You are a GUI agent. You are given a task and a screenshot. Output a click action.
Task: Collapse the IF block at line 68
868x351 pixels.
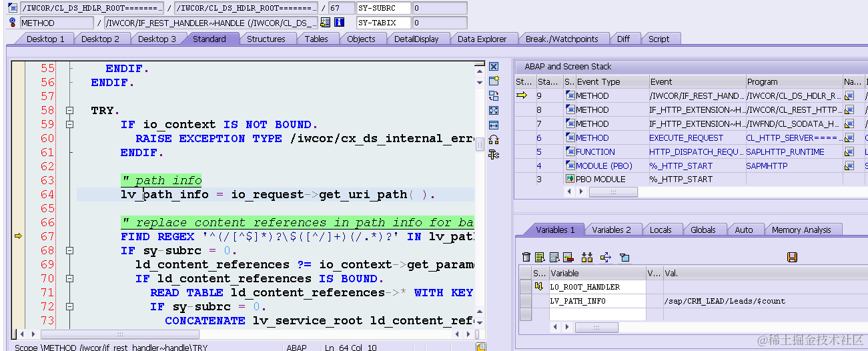coord(69,250)
